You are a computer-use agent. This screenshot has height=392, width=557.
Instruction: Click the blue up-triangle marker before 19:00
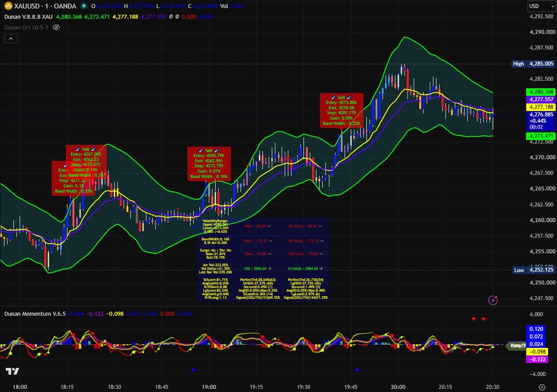194,370
